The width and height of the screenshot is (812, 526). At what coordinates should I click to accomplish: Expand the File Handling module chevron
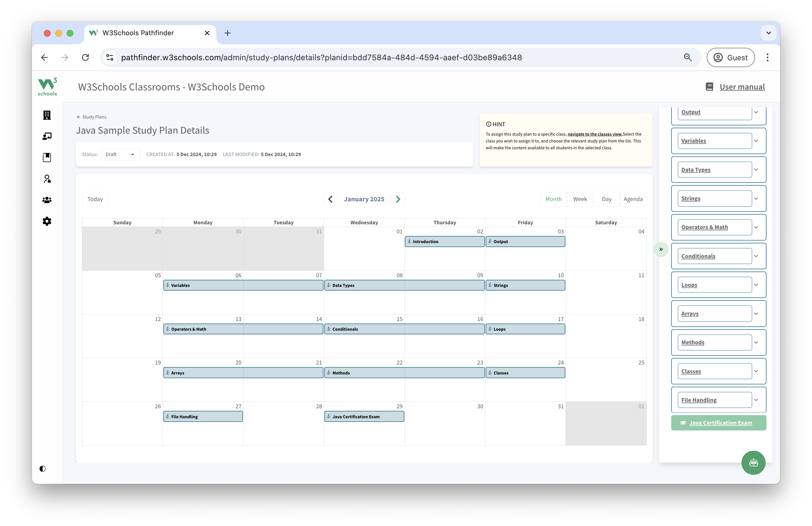756,400
